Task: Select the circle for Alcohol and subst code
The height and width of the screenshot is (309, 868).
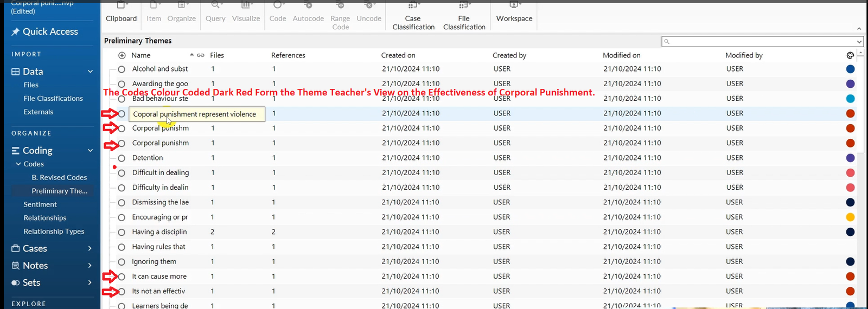Action: [122, 69]
